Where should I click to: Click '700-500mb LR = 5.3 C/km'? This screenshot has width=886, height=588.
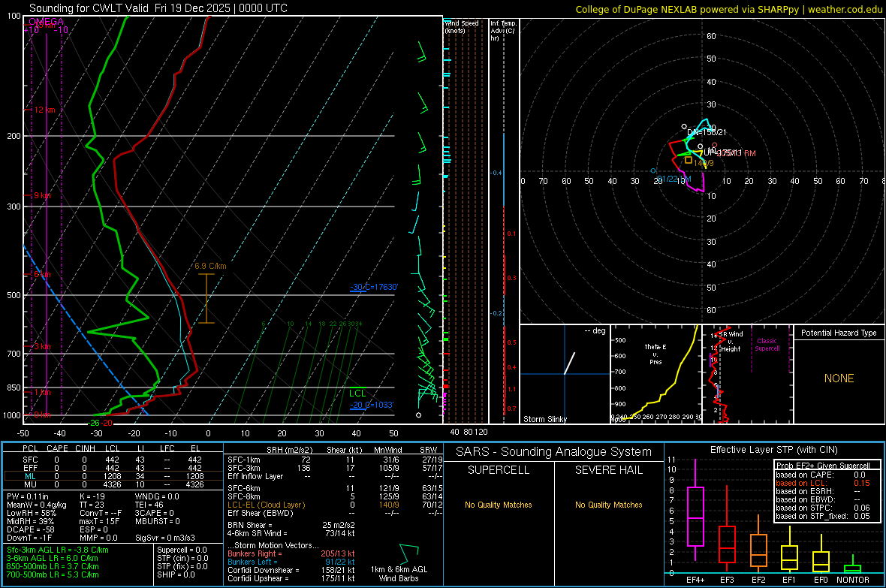click(x=53, y=574)
